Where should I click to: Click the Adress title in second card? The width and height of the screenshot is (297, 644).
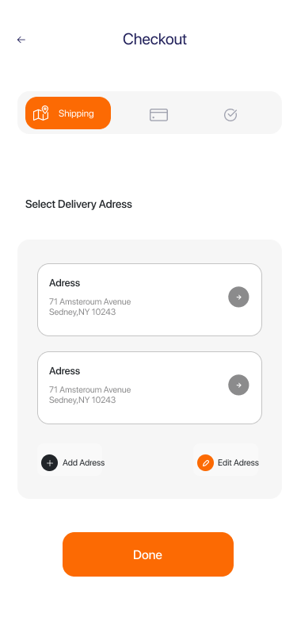(x=65, y=371)
